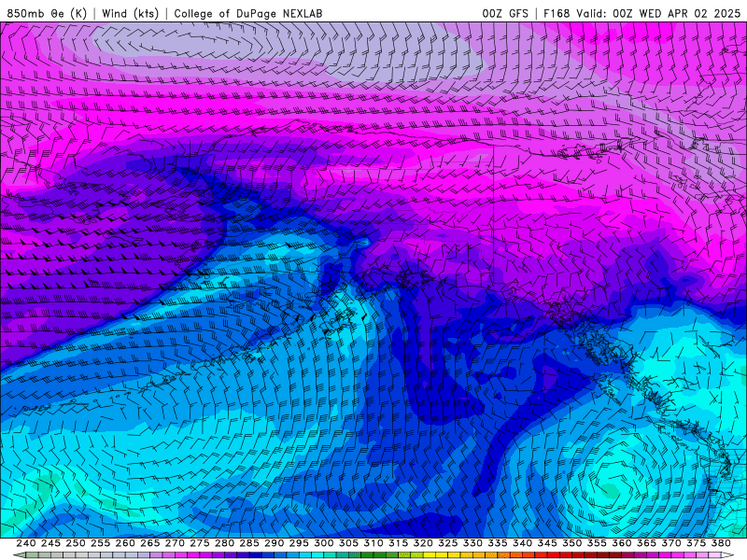Click the "F168" forecast hour text
747x560 pixels.
click(557, 13)
